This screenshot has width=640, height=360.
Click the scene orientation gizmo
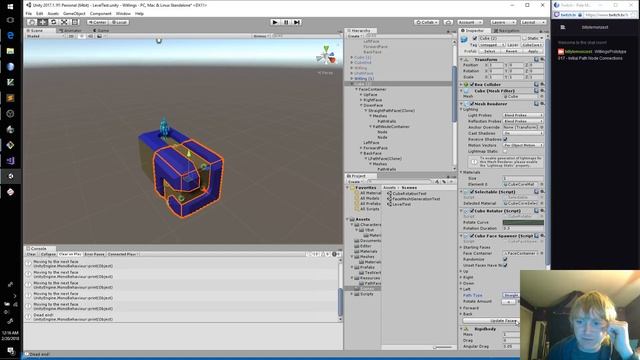(326, 55)
